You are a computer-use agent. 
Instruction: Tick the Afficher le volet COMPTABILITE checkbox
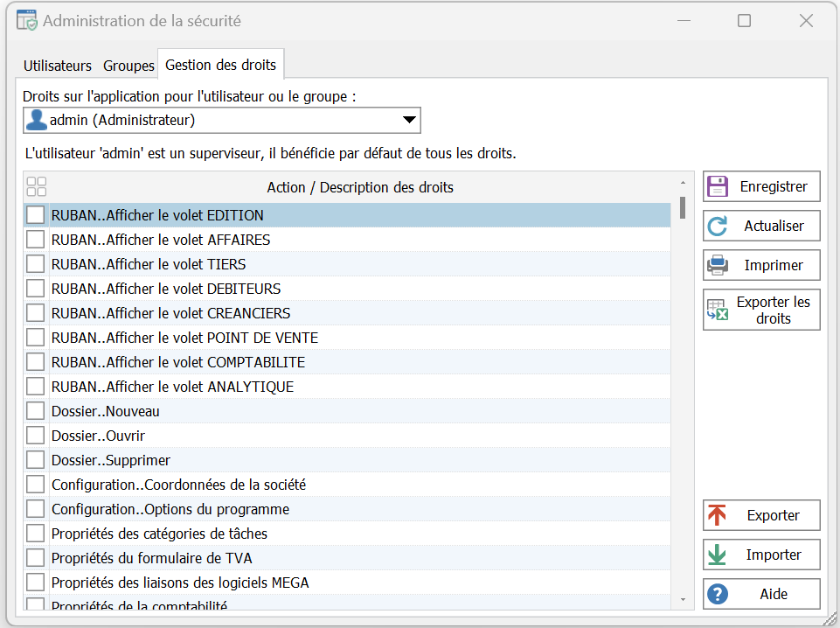coord(35,362)
